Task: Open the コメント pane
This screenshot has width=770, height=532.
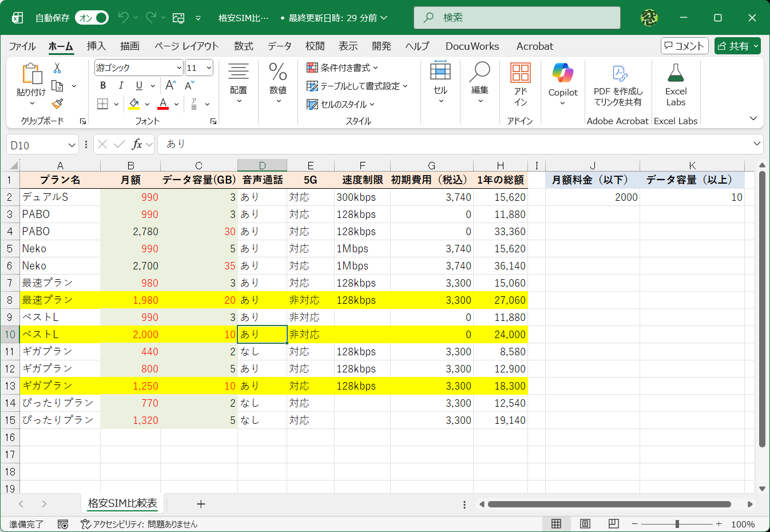Action: (684, 46)
